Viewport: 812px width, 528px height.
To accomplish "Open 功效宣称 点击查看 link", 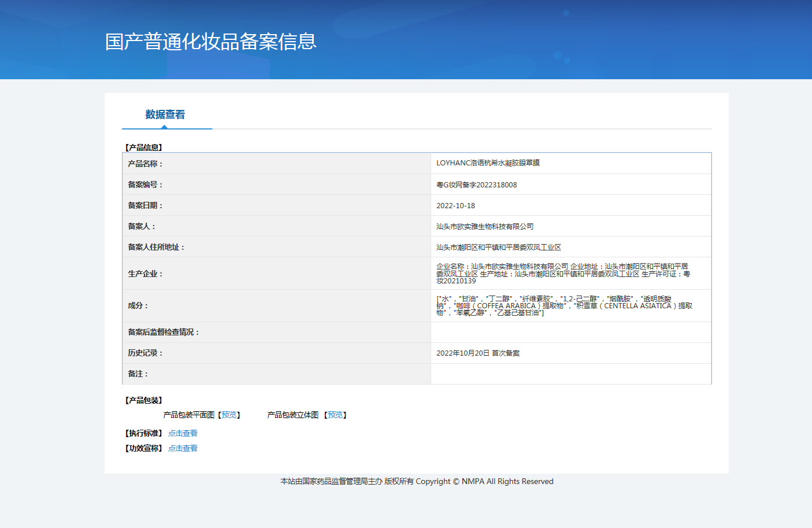I will pyautogui.click(x=183, y=448).
